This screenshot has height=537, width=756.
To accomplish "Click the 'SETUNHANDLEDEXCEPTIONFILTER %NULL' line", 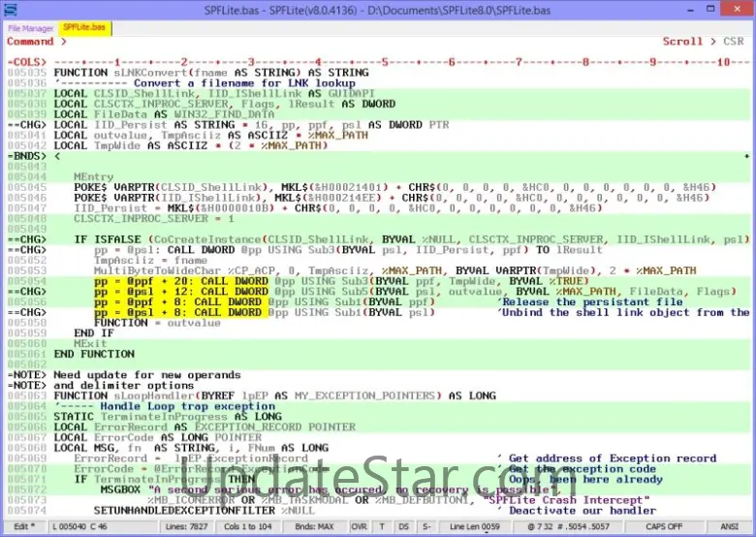I will [204, 511].
